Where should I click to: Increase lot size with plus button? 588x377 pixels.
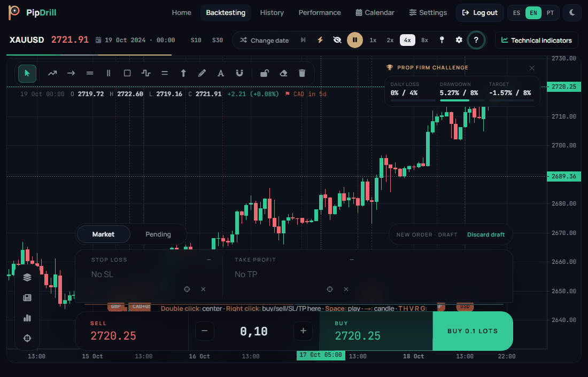(x=303, y=331)
